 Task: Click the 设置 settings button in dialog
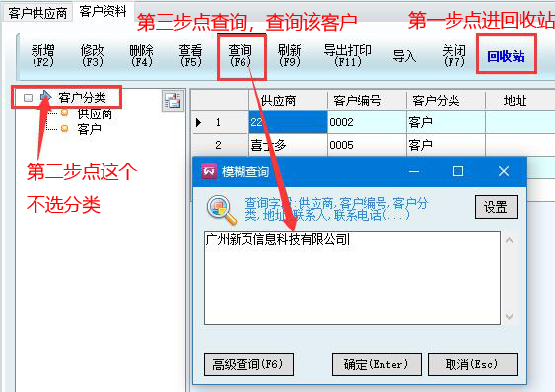pos(496,207)
